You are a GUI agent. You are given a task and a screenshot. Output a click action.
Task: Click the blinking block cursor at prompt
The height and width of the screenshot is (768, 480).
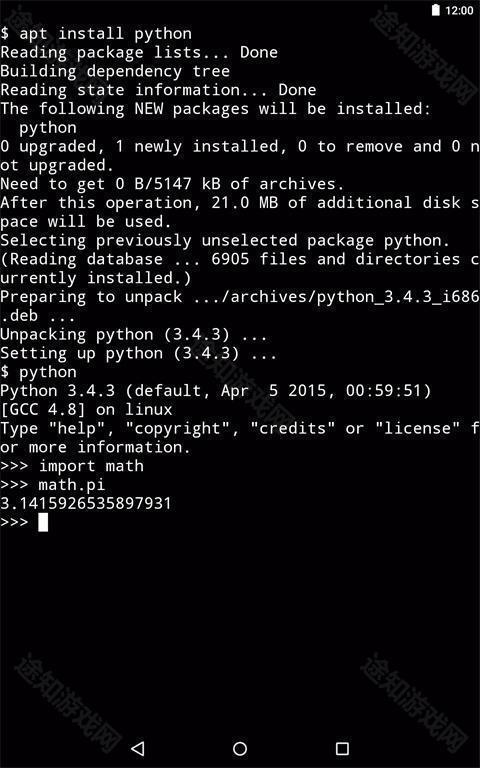(x=43, y=522)
